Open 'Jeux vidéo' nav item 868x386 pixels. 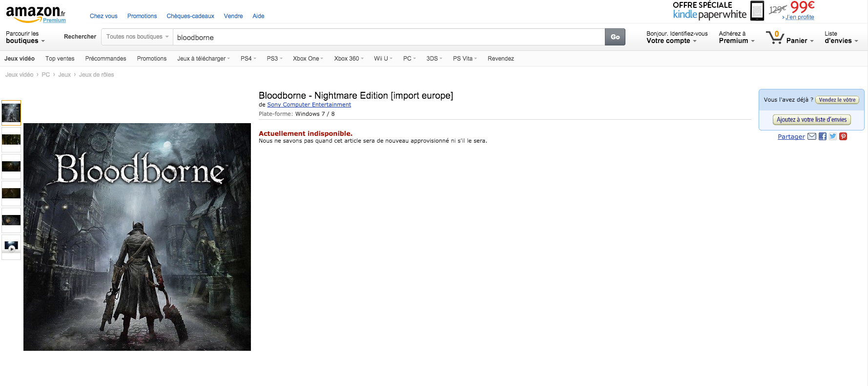(x=20, y=59)
